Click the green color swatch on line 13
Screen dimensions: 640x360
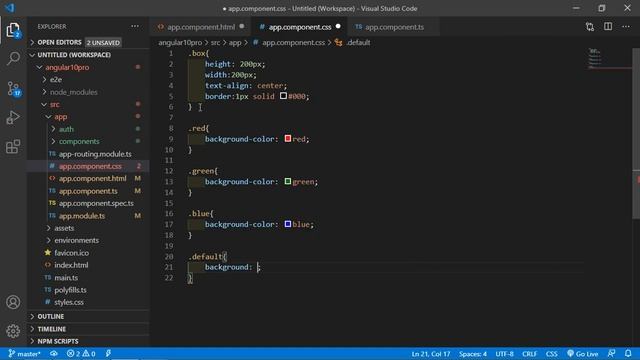tap(288, 181)
